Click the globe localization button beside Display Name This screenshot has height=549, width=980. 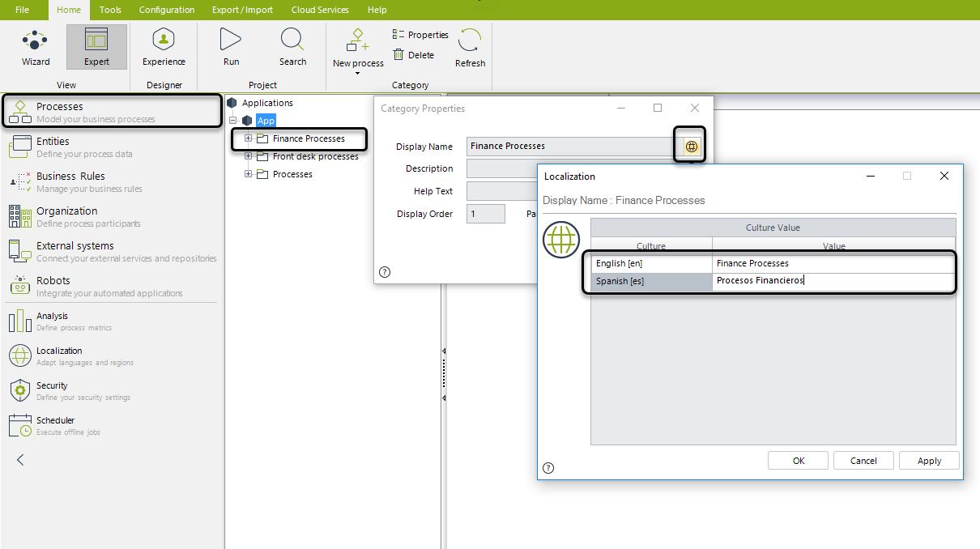tap(691, 147)
